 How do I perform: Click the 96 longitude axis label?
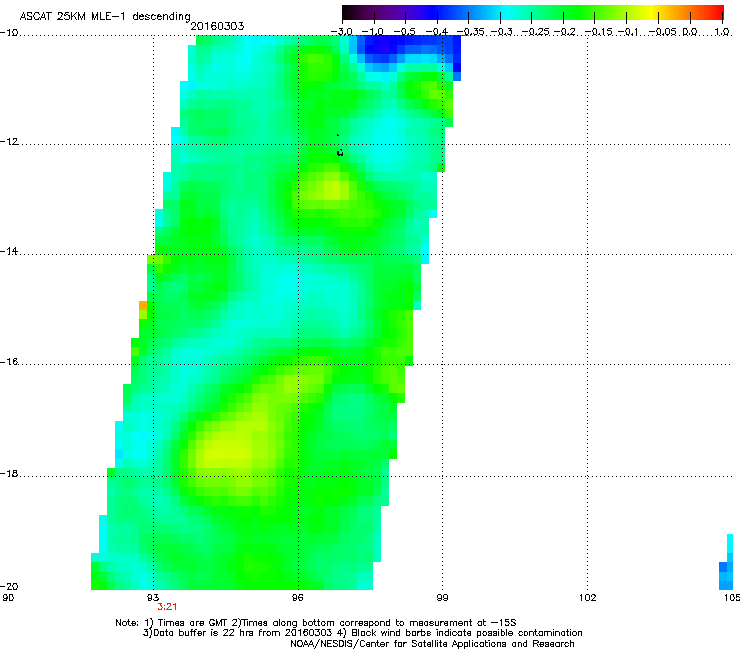(x=297, y=598)
